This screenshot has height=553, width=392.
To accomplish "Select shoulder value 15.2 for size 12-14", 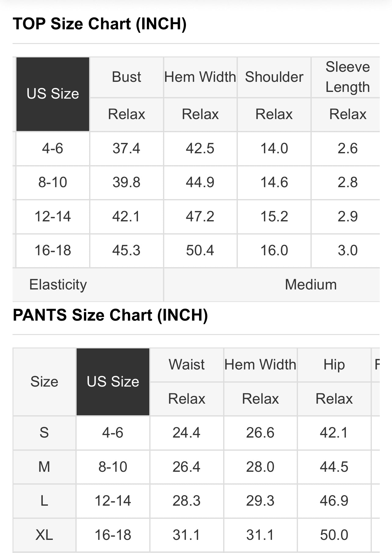I will point(274,217).
